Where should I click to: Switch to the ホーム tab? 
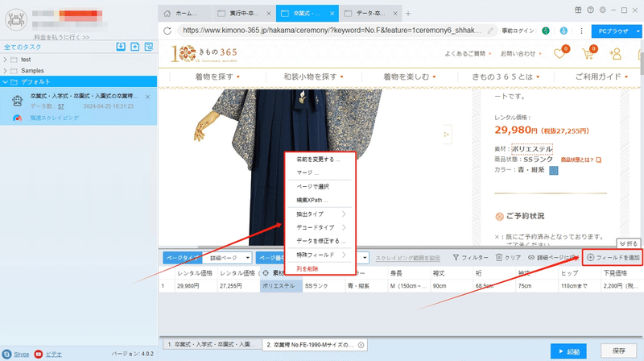click(x=185, y=14)
